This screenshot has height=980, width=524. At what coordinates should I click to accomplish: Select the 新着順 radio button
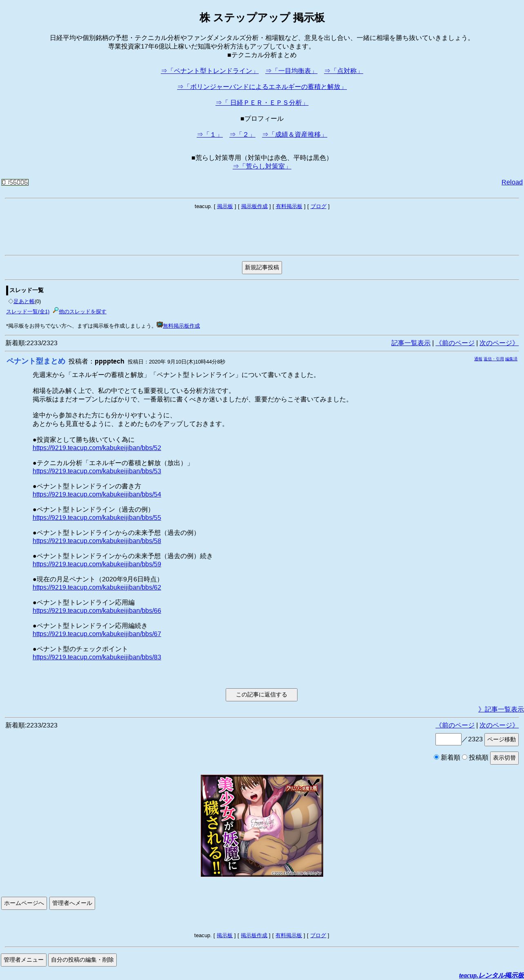click(436, 757)
